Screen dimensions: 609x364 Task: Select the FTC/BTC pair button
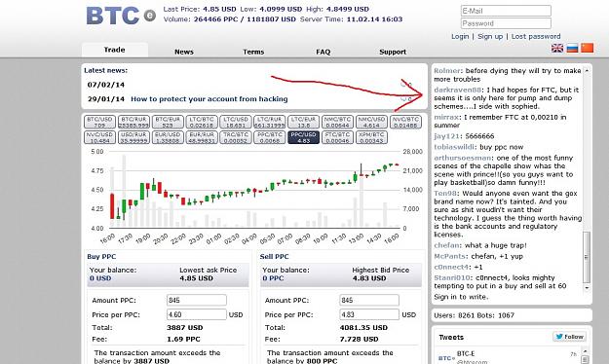point(337,137)
